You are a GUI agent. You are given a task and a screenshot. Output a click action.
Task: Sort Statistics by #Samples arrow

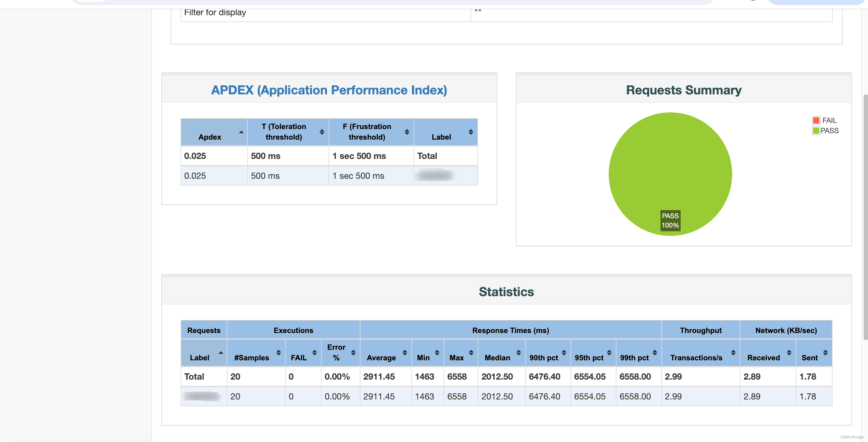coord(278,353)
